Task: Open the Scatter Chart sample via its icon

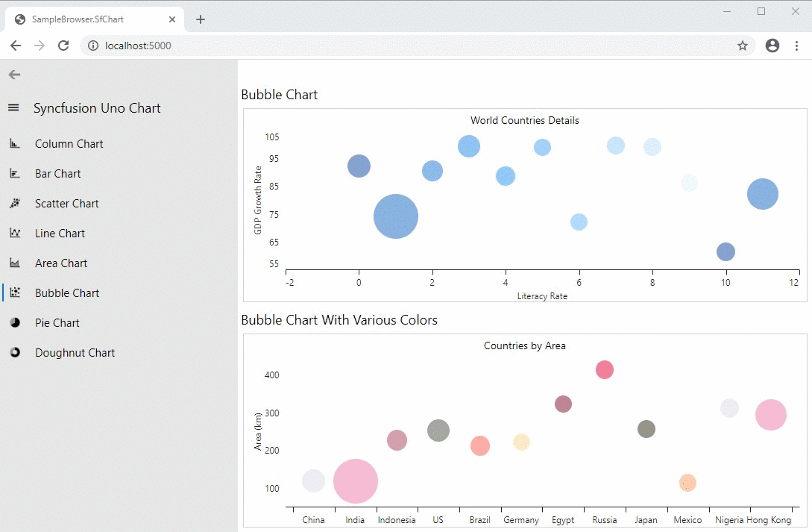Action: pos(16,203)
